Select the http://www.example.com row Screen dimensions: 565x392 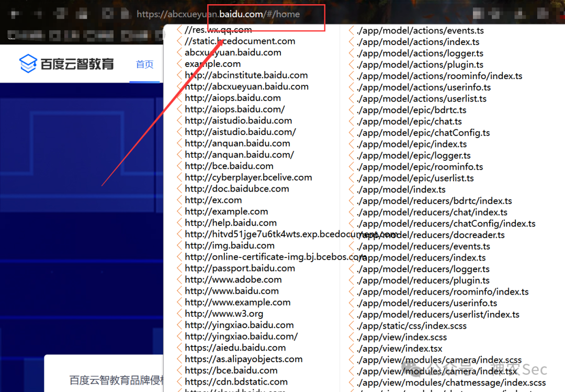[238, 302]
